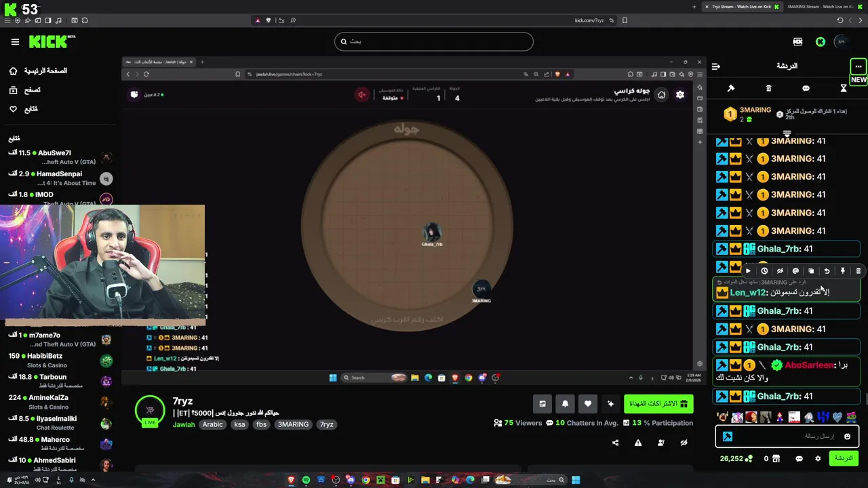Open Brave browser from the taskbar

(x=291, y=480)
